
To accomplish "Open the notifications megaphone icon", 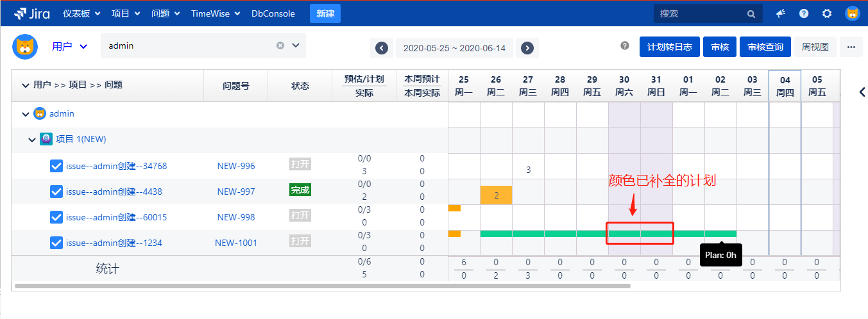I will click(x=781, y=13).
